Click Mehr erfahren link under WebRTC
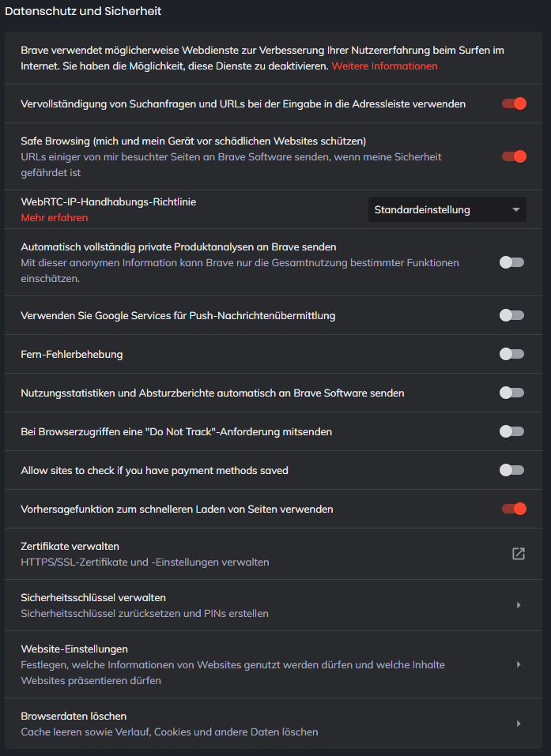 (x=54, y=217)
